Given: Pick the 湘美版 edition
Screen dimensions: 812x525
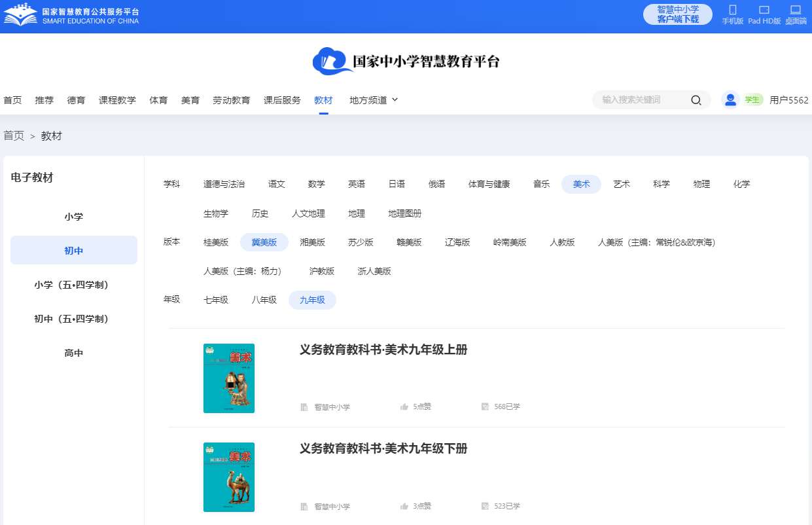Looking at the screenshot, I should (x=312, y=242).
